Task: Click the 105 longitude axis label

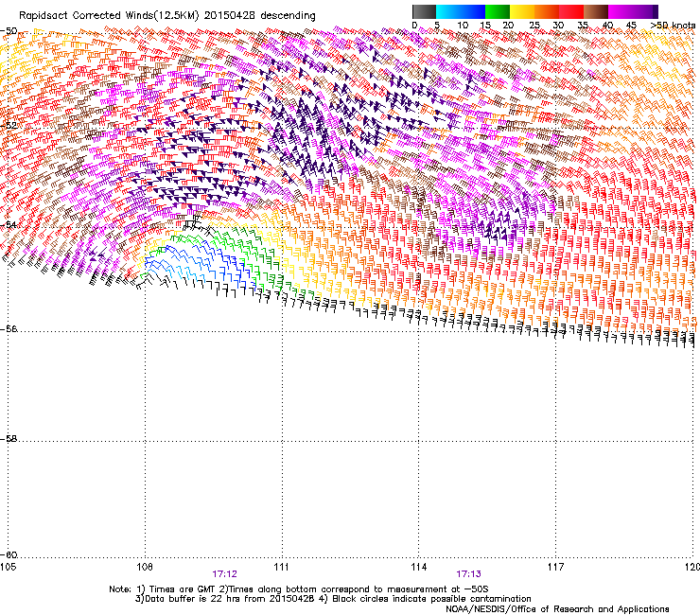Action: pyautogui.click(x=8, y=567)
